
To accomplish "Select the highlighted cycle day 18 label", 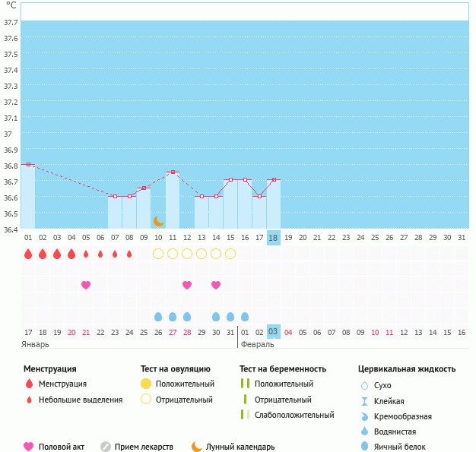I will tap(274, 238).
